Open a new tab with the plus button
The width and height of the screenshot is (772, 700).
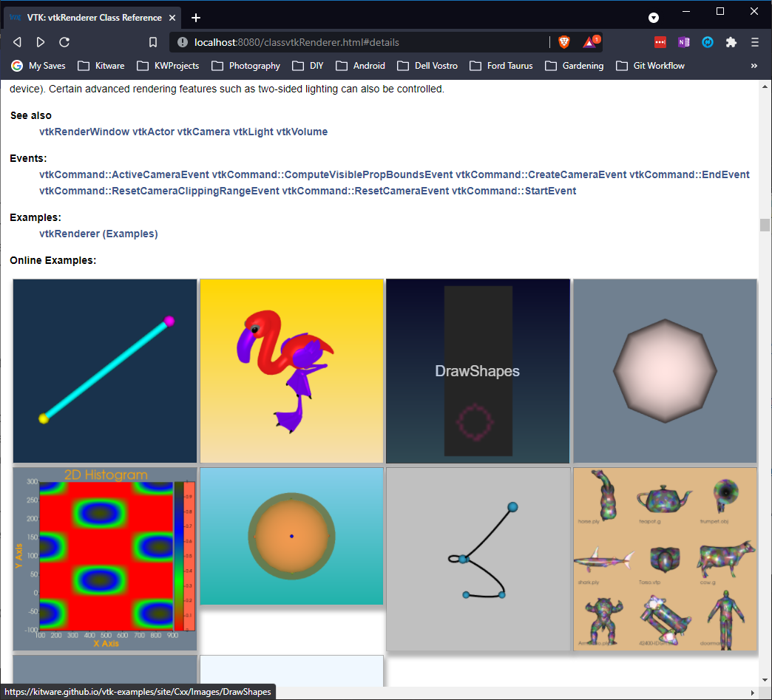195,17
